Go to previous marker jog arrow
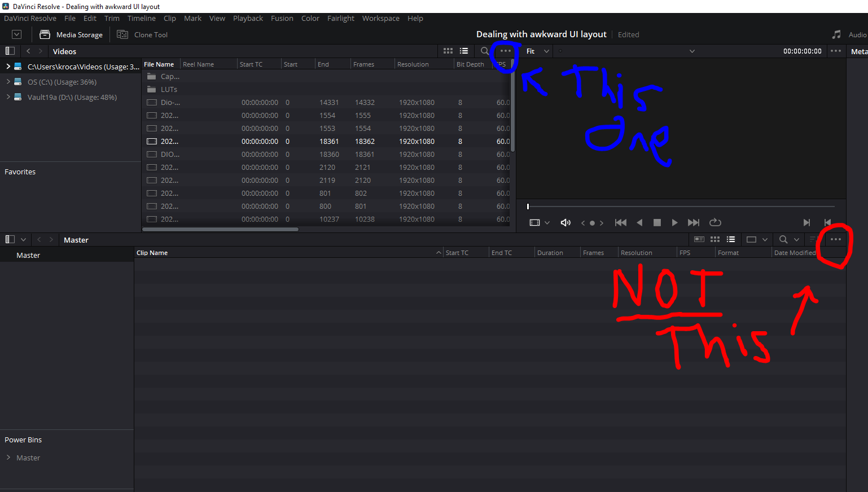The image size is (868, 492). [583, 223]
